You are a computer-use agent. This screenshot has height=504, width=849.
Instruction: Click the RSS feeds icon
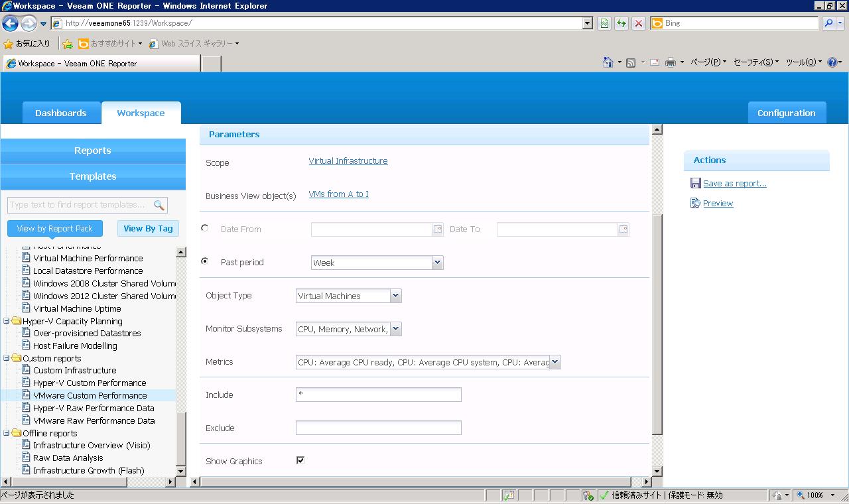tap(631, 62)
